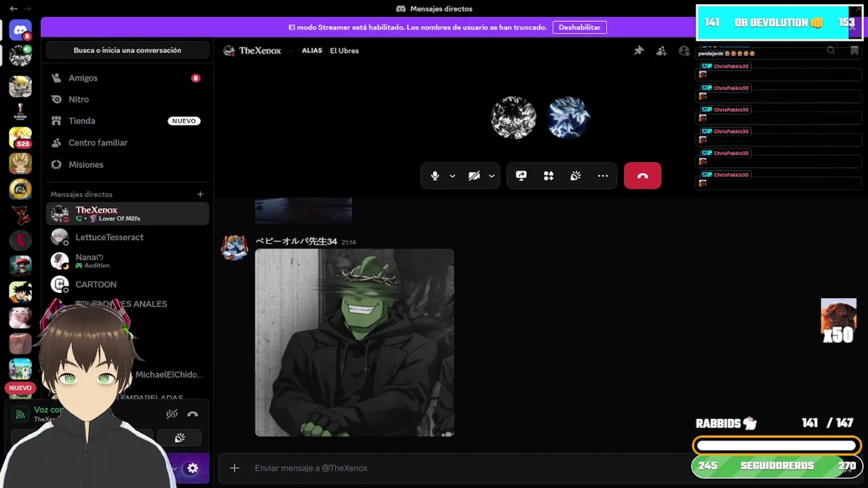Viewport: 868px width, 488px height.
Task: Click the TheXenox name in chat header
Action: point(260,51)
